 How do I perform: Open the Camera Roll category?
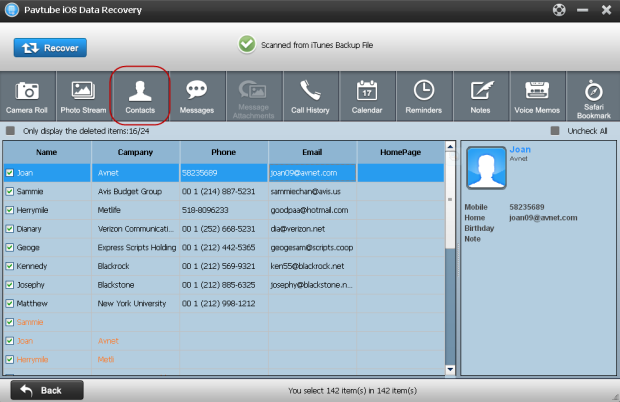(27, 96)
